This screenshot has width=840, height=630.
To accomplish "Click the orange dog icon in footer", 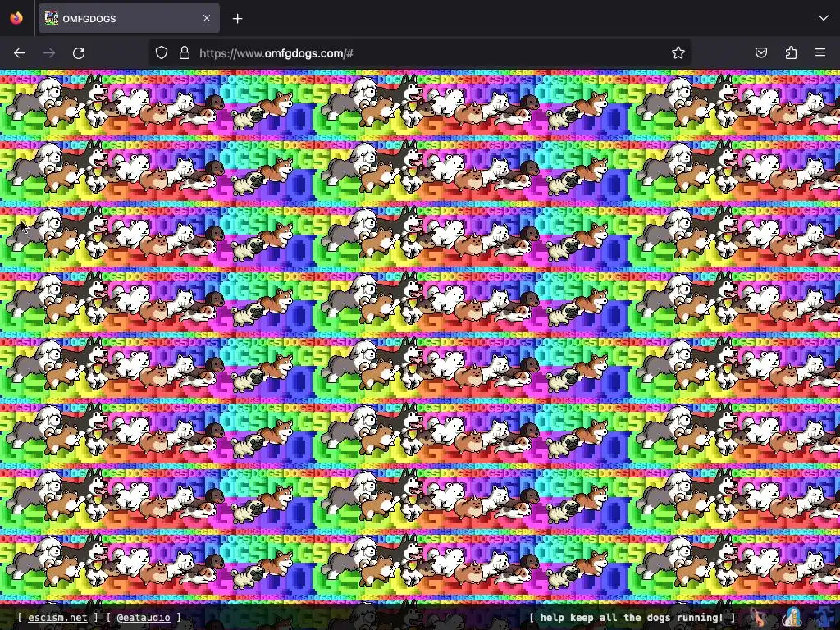I will 760,618.
